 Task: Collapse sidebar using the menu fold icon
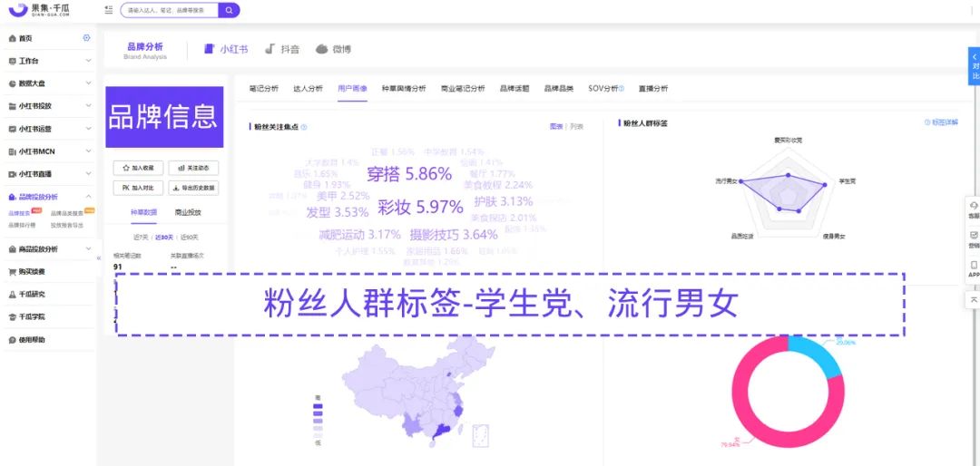point(109,10)
